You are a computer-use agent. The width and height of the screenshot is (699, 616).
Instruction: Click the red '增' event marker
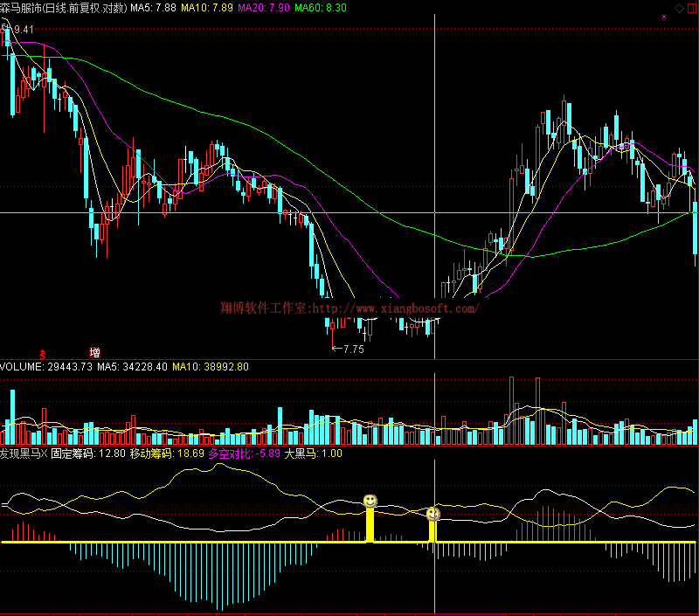[x=94, y=353]
